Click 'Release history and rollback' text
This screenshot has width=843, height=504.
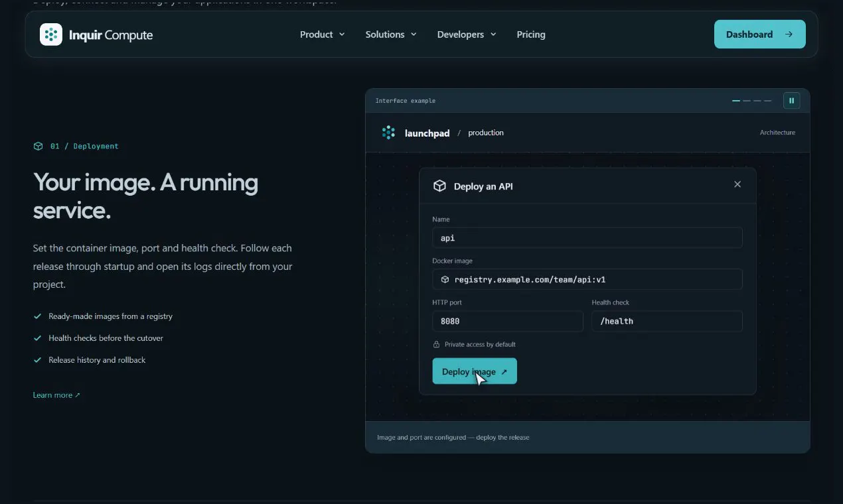click(x=97, y=360)
